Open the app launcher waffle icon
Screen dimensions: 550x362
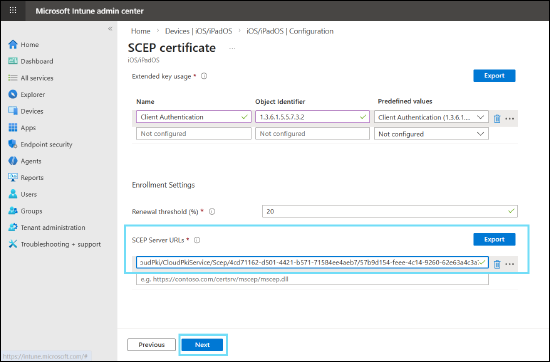click(x=13, y=11)
